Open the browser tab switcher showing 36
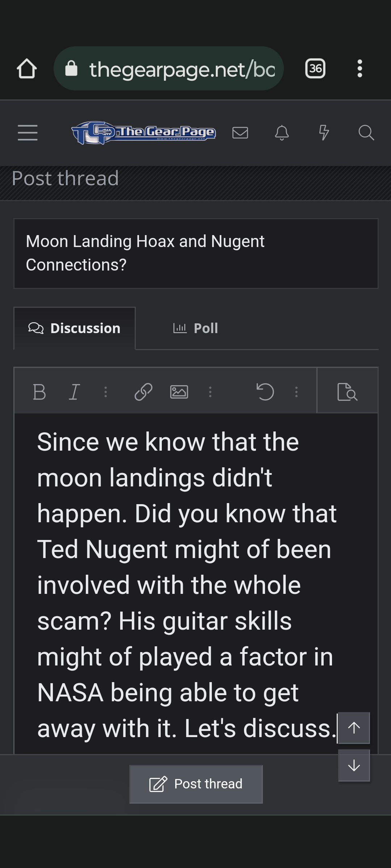The height and width of the screenshot is (868, 391). tap(315, 69)
